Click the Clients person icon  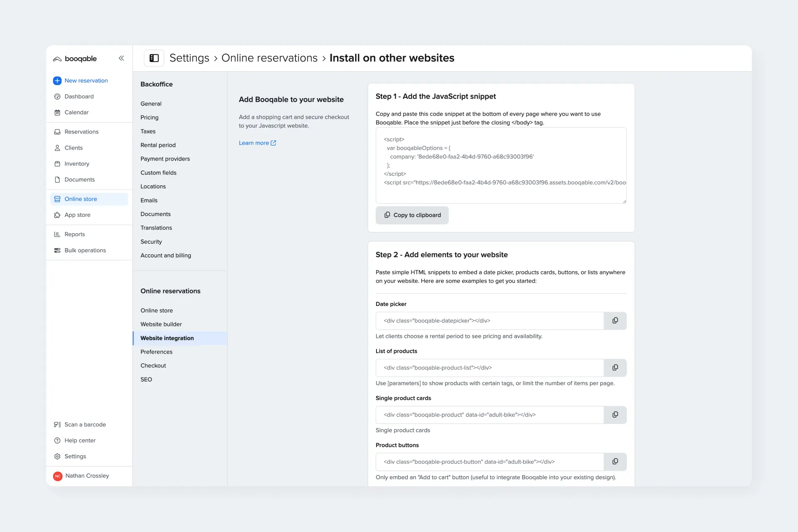point(57,148)
